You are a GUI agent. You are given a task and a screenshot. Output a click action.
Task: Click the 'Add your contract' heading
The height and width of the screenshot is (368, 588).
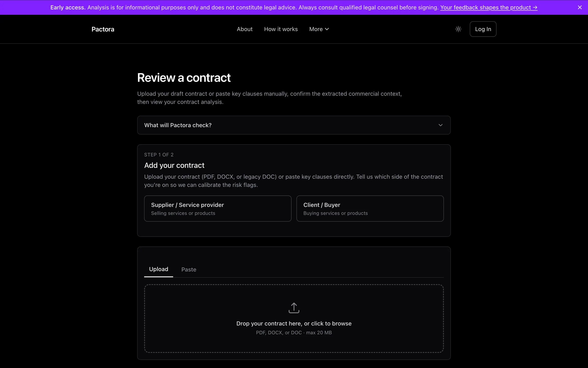[174, 166]
